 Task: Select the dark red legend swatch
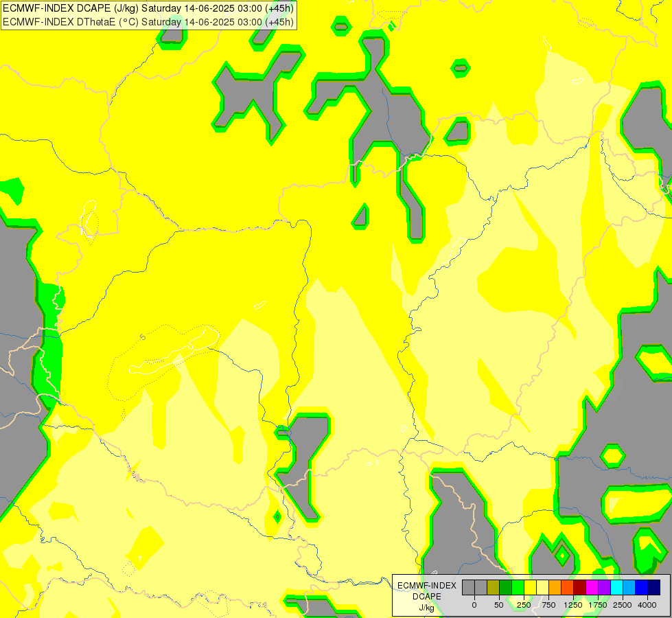[x=579, y=588]
